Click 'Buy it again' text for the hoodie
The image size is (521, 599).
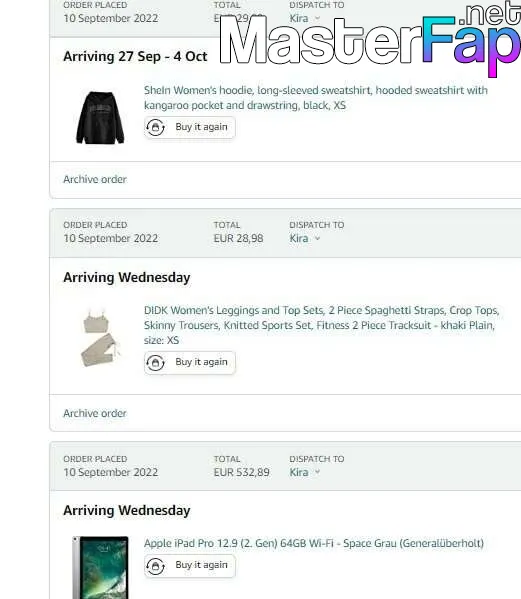201,127
